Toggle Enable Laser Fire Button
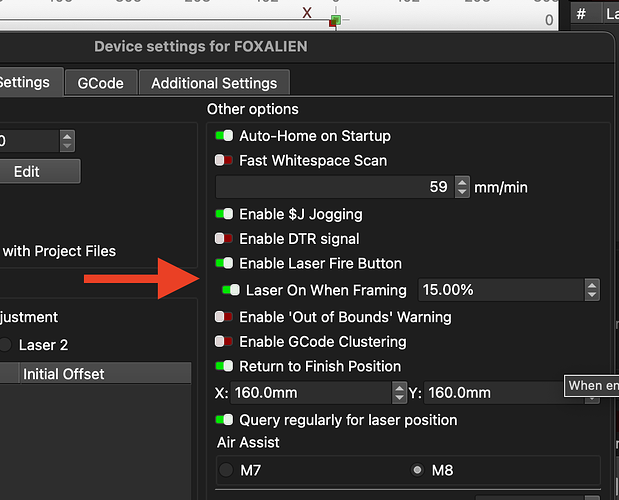The height and width of the screenshot is (500, 619). (224, 264)
